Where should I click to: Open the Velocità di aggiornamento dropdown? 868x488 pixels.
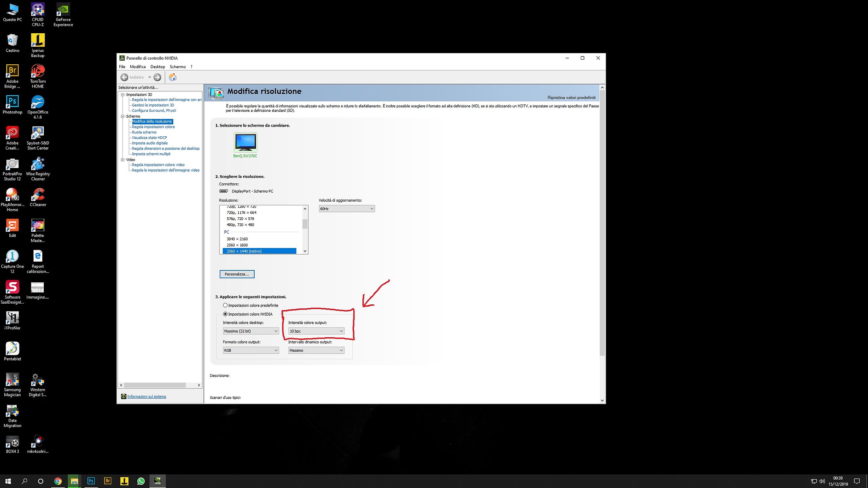coord(346,209)
